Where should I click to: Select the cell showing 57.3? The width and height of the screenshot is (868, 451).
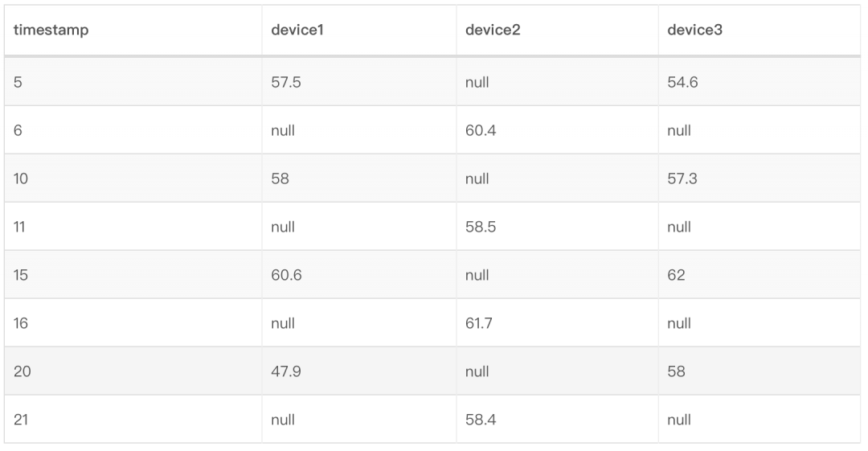682,178
